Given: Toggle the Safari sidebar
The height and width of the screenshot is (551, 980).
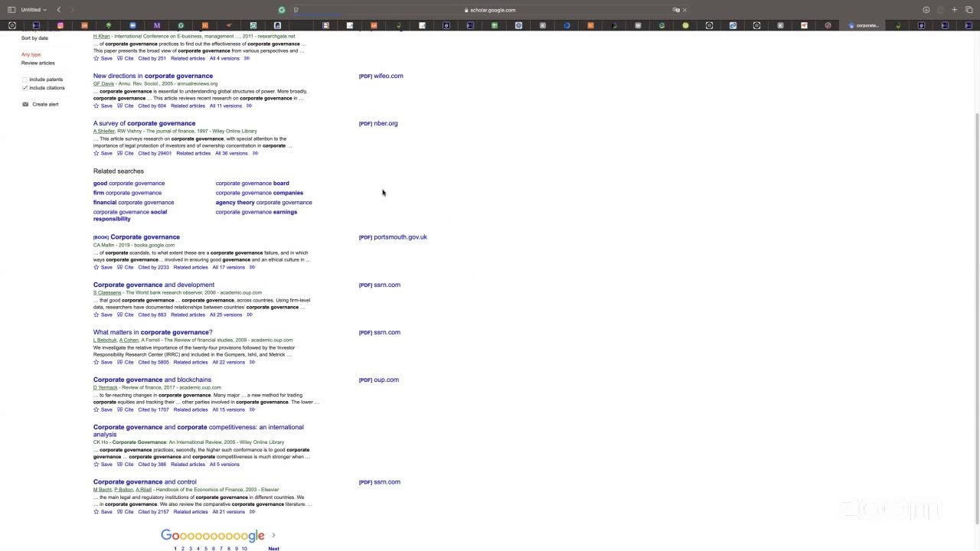Looking at the screenshot, I should (11, 10).
